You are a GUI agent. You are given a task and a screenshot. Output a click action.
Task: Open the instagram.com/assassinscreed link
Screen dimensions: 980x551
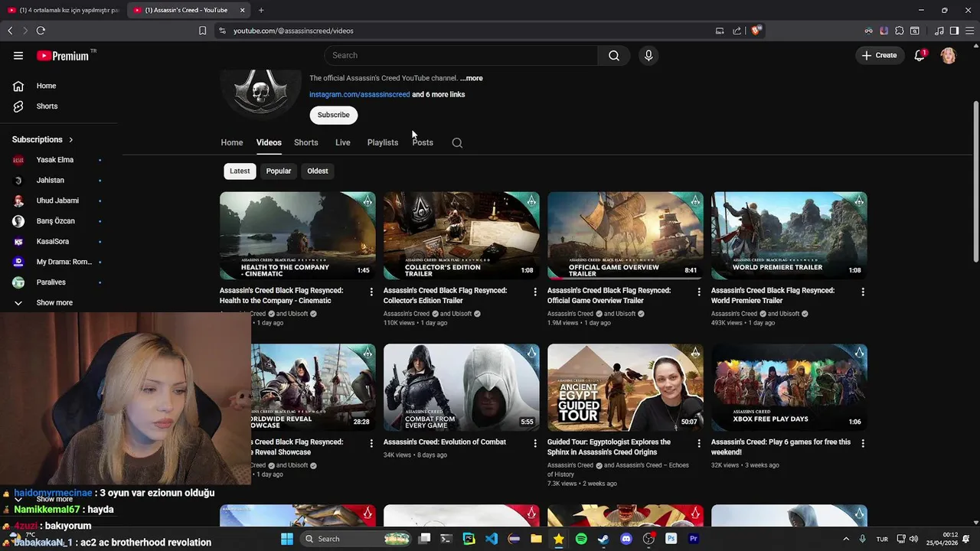click(360, 95)
